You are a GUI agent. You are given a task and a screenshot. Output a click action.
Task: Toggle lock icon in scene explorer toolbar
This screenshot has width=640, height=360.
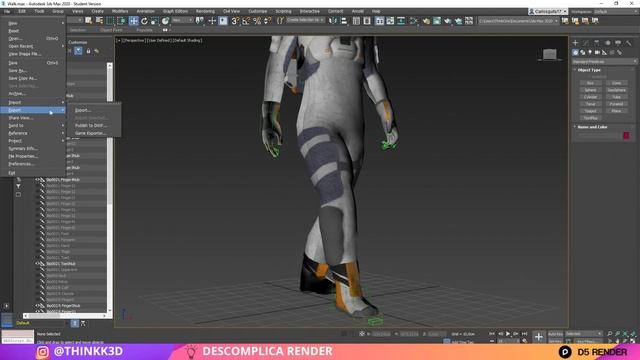(88, 51)
